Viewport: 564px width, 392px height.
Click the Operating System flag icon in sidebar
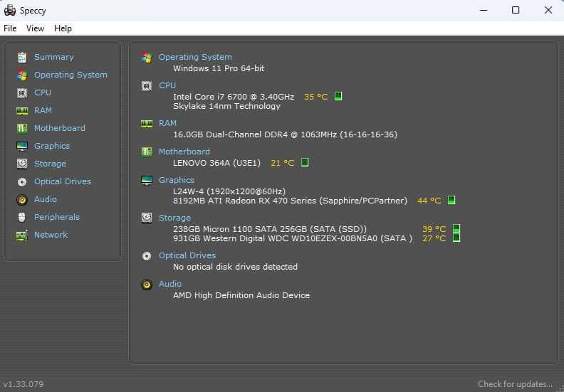(22, 75)
